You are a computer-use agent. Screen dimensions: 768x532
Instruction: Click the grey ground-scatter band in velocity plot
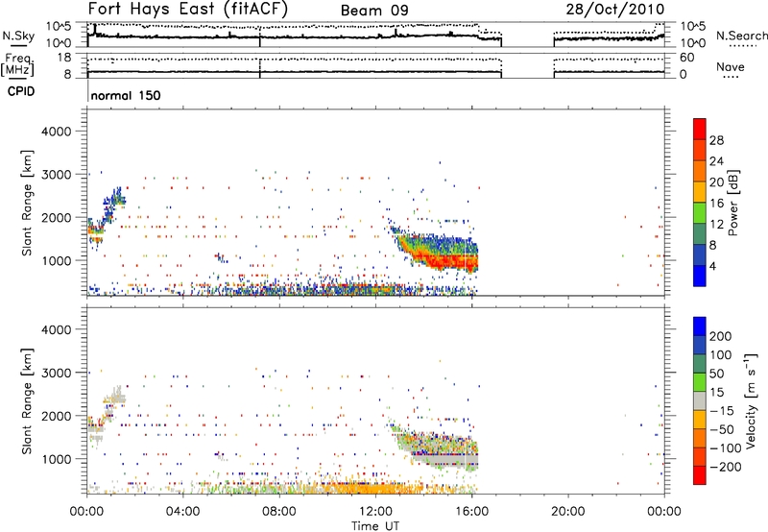pyautogui.click(x=446, y=460)
